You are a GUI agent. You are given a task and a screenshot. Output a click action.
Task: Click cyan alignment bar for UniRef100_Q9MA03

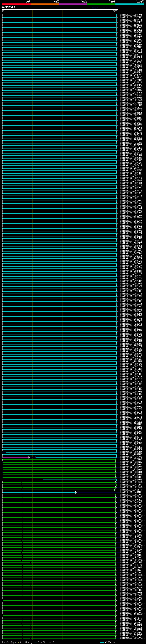tap(60, 15)
